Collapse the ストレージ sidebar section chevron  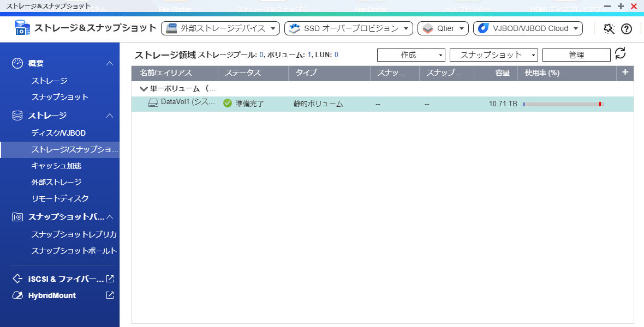[110, 116]
